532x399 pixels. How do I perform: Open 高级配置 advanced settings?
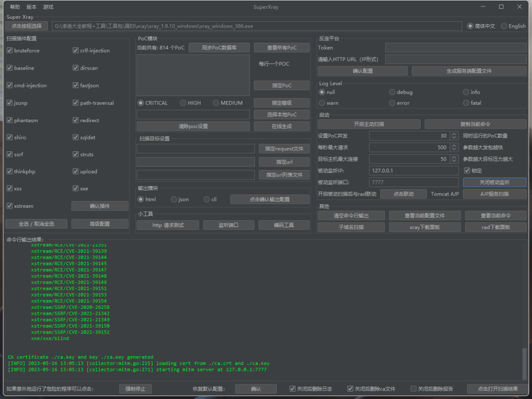100,224
